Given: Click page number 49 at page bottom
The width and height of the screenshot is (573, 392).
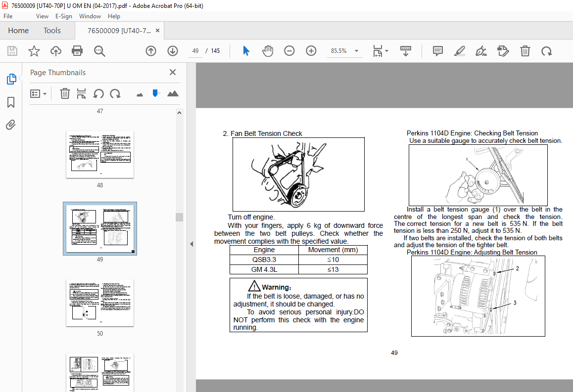Looking at the screenshot, I should pyautogui.click(x=394, y=353).
